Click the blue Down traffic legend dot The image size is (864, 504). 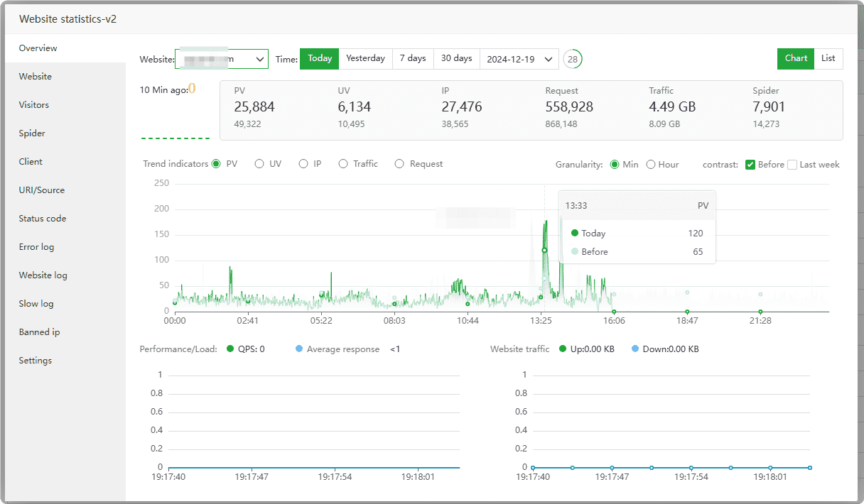coord(635,349)
